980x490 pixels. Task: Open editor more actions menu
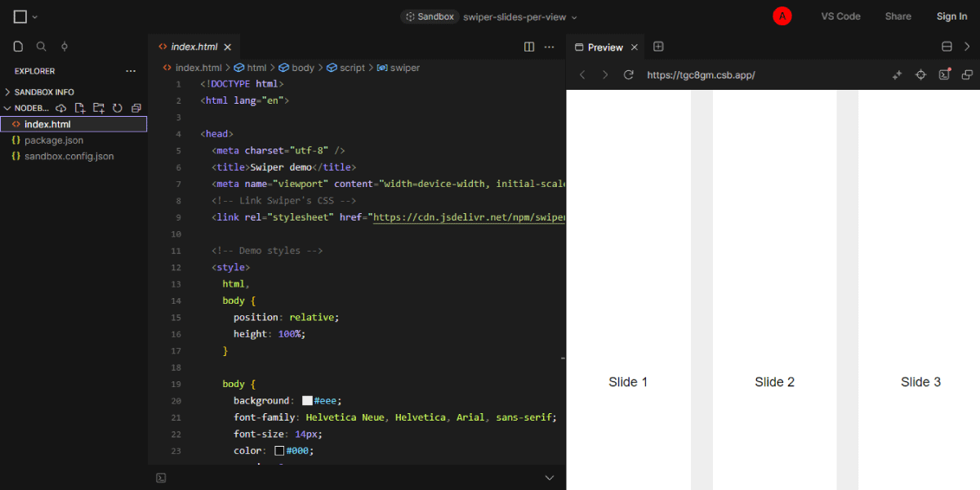(x=550, y=47)
